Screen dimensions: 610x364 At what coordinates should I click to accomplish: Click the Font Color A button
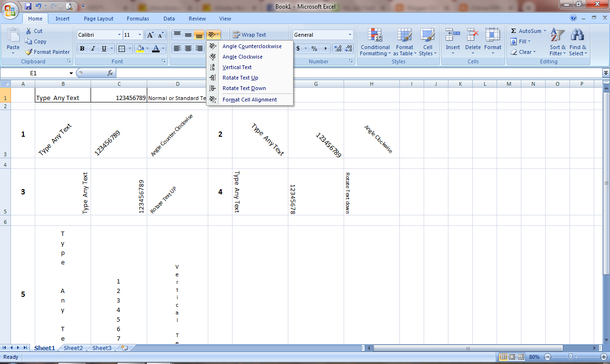click(156, 49)
